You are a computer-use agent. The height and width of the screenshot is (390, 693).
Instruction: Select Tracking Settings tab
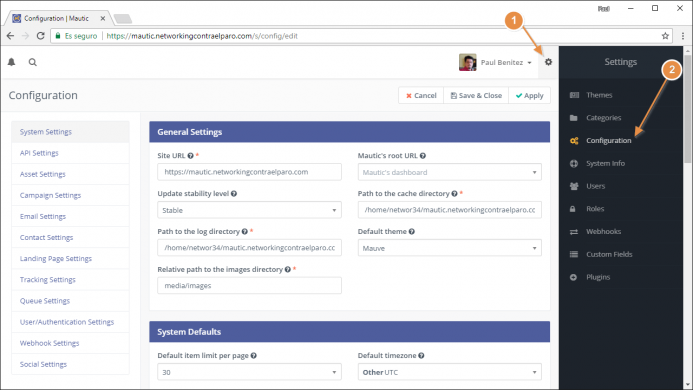point(70,280)
